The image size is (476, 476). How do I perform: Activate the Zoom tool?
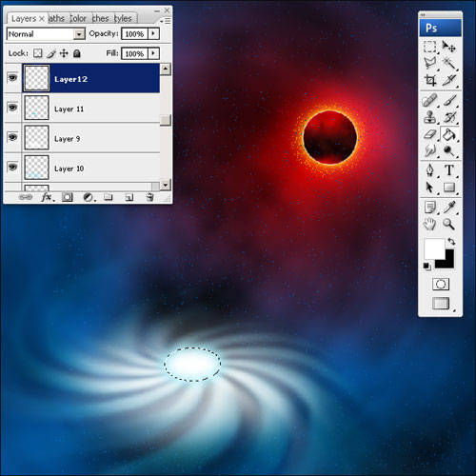448,224
